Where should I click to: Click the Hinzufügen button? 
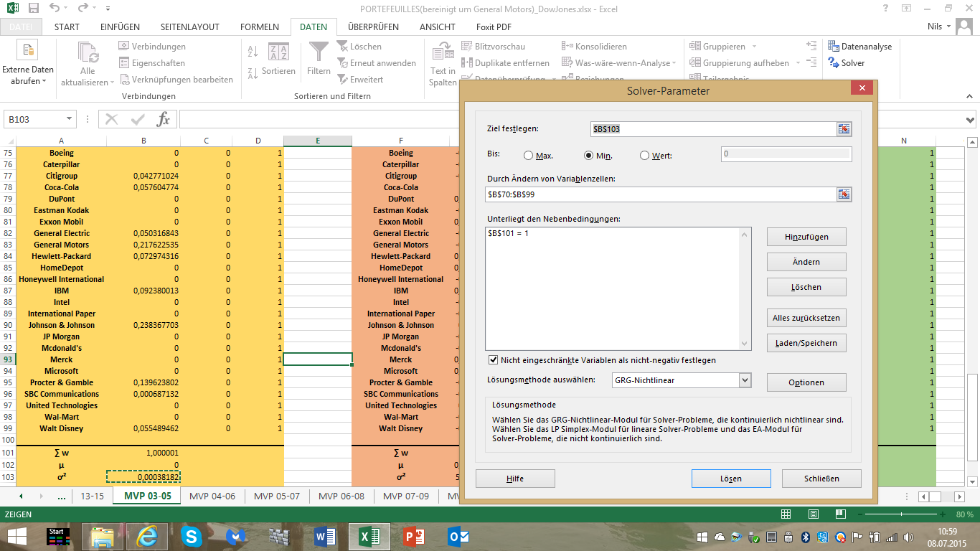806,237
